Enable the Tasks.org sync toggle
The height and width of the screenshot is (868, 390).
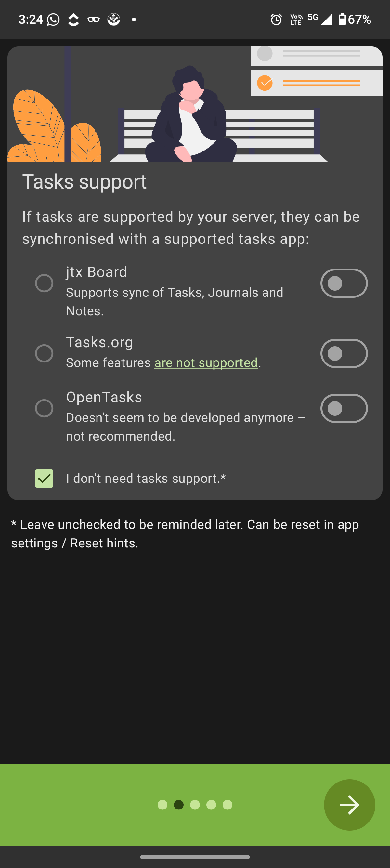click(x=344, y=353)
